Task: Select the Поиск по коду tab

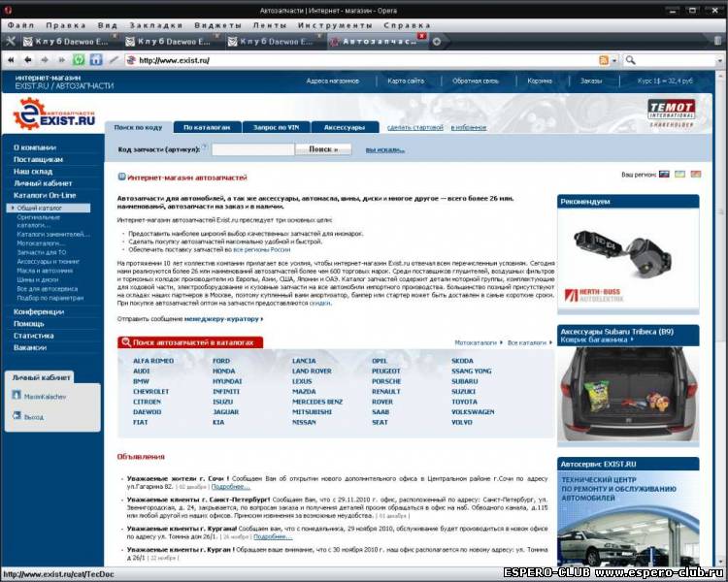Action: [x=138, y=127]
